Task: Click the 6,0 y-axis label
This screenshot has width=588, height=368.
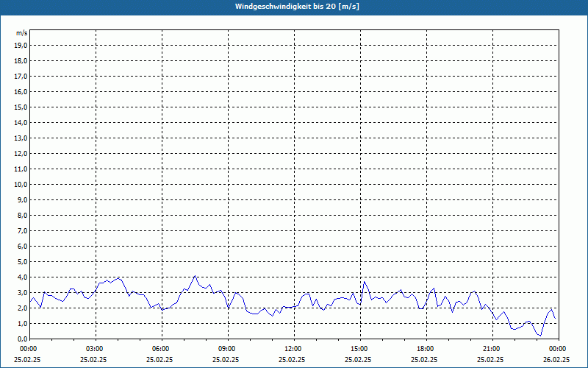Action: 23,247
